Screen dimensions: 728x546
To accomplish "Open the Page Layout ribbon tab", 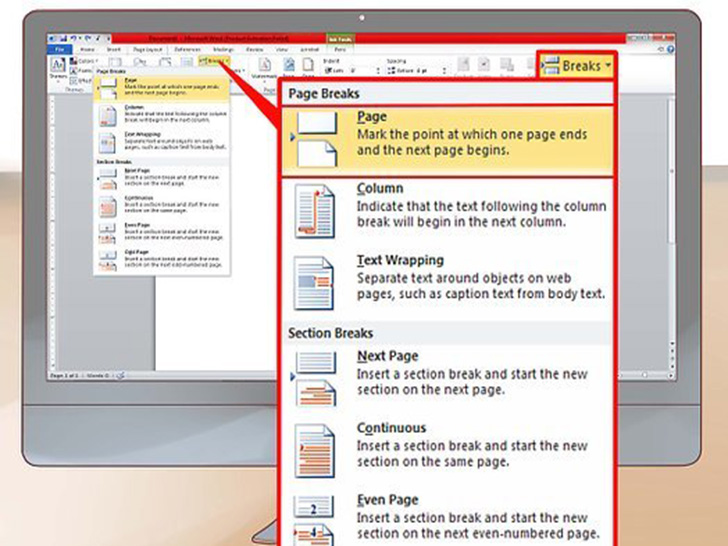I will [x=148, y=49].
